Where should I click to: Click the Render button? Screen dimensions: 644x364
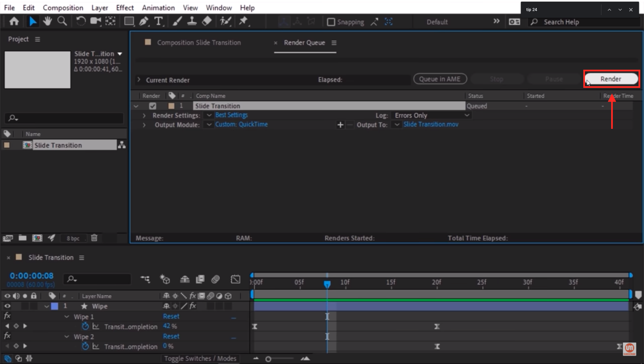coord(611,79)
